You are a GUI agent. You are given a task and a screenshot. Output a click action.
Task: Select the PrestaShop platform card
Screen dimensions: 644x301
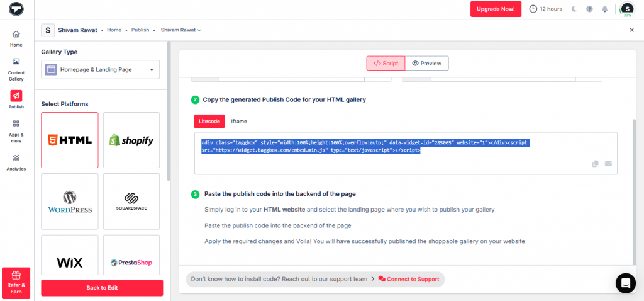pos(131,255)
